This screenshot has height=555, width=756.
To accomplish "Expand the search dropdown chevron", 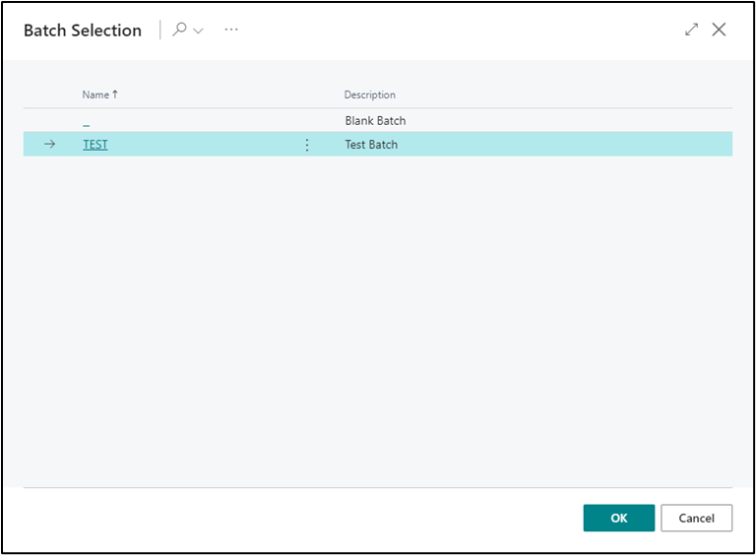I will click(199, 31).
